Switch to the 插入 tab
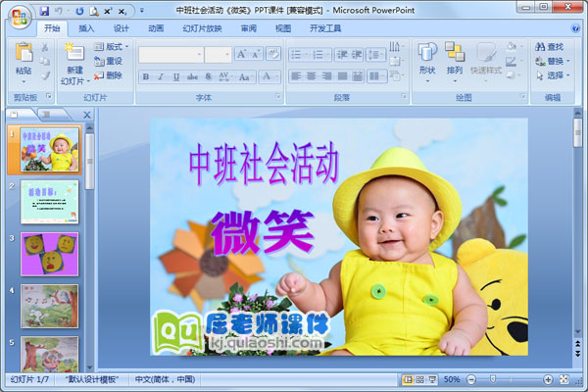Screen dimensions: 588x392 (x=86, y=28)
